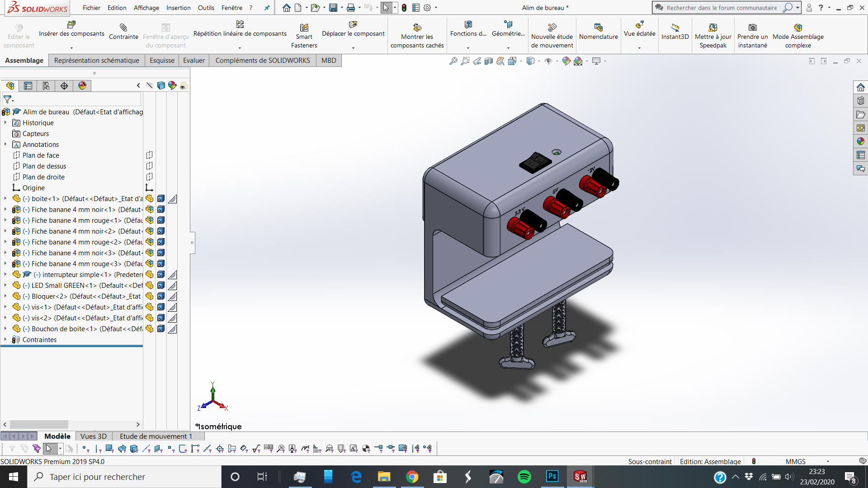Toggle display mode icon for Fiche banane noir<1>

(x=161, y=210)
